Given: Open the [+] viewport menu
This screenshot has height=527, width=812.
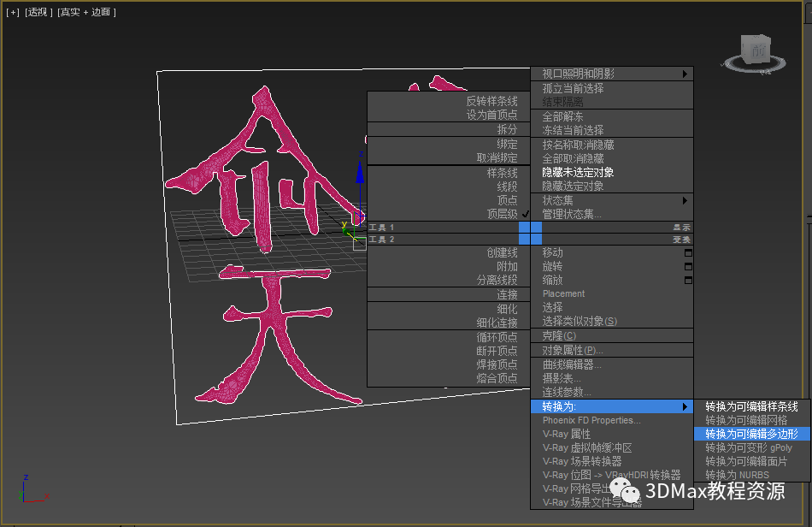Looking at the screenshot, I should [x=13, y=12].
